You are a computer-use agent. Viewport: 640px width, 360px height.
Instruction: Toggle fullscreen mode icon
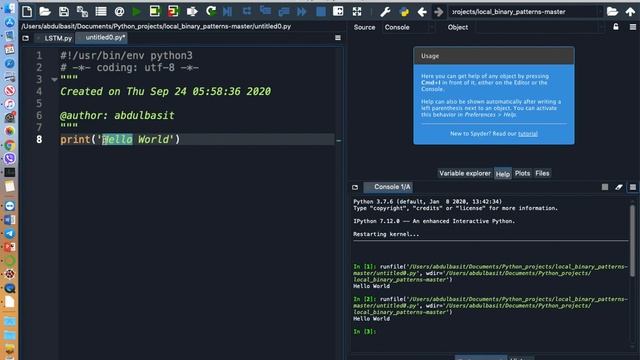(357, 11)
